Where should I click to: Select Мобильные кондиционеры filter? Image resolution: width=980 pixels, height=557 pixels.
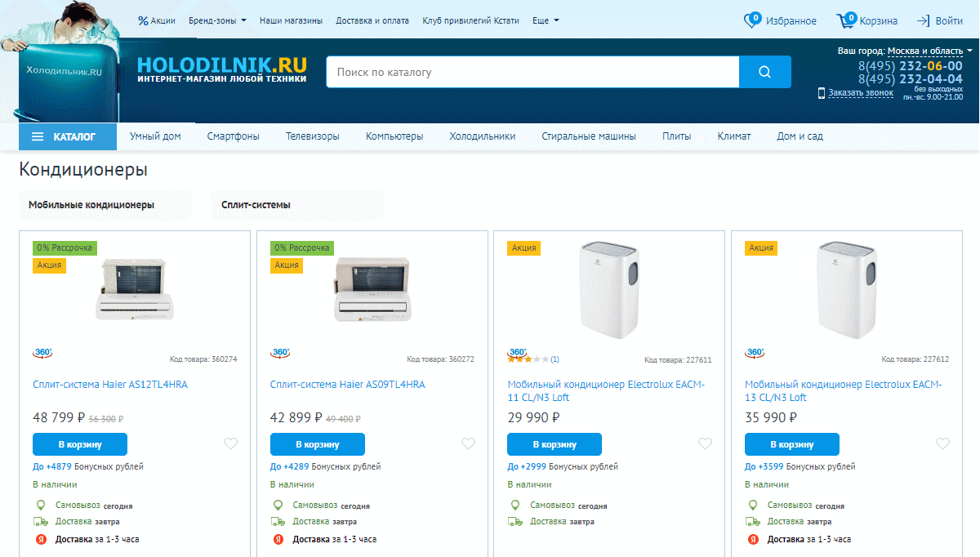pyautogui.click(x=105, y=205)
